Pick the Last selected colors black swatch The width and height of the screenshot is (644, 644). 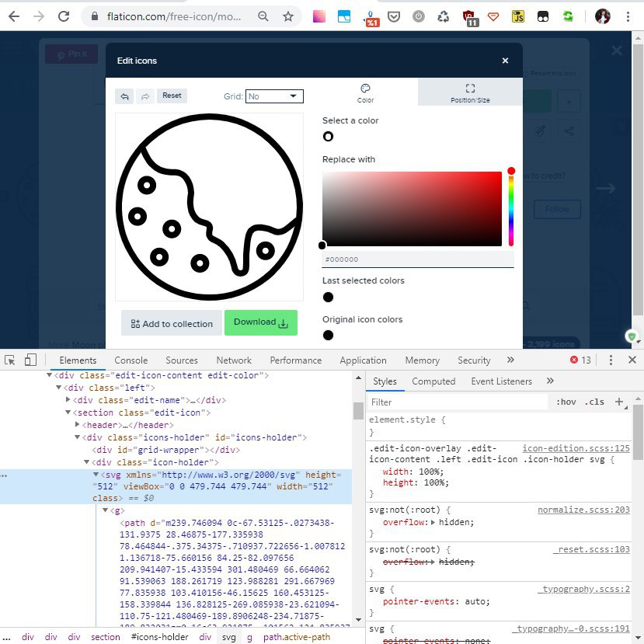coord(328,297)
